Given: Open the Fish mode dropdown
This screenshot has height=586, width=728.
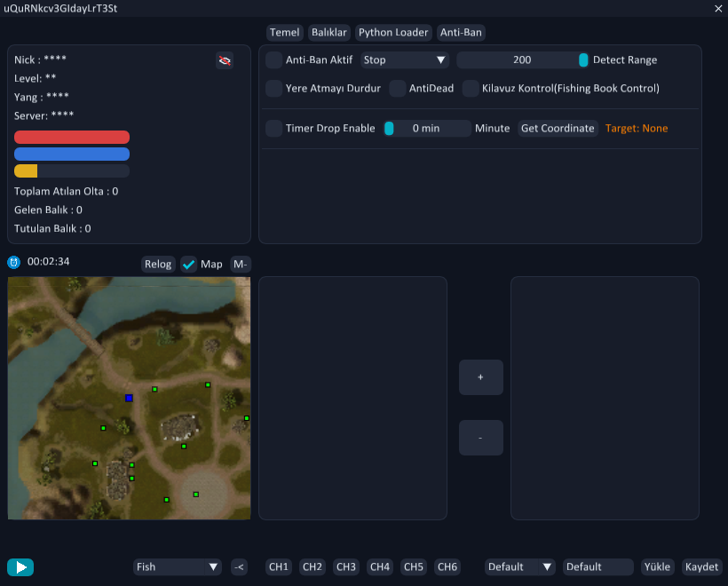Looking at the screenshot, I should coord(178,567).
